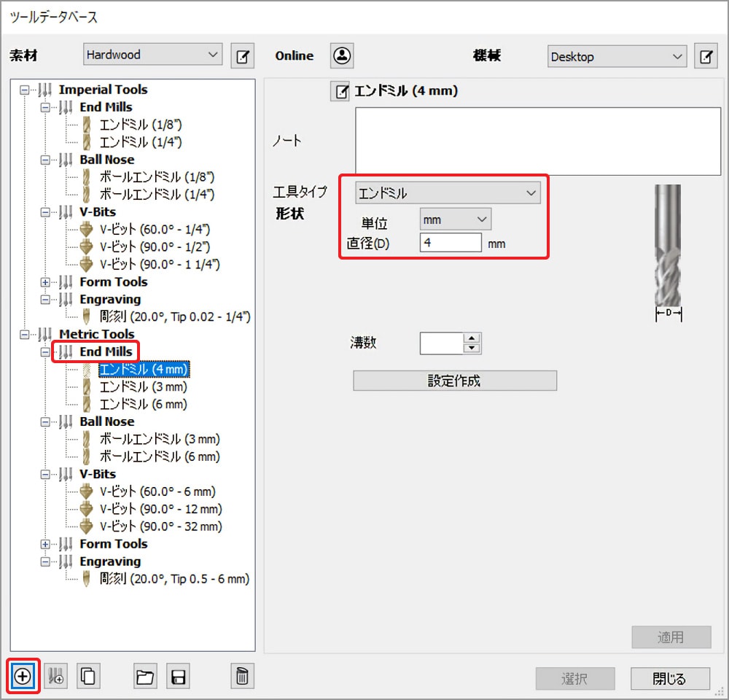The width and height of the screenshot is (729, 700).
Task: Open the Desktop machine dropdown
Action: [x=617, y=56]
